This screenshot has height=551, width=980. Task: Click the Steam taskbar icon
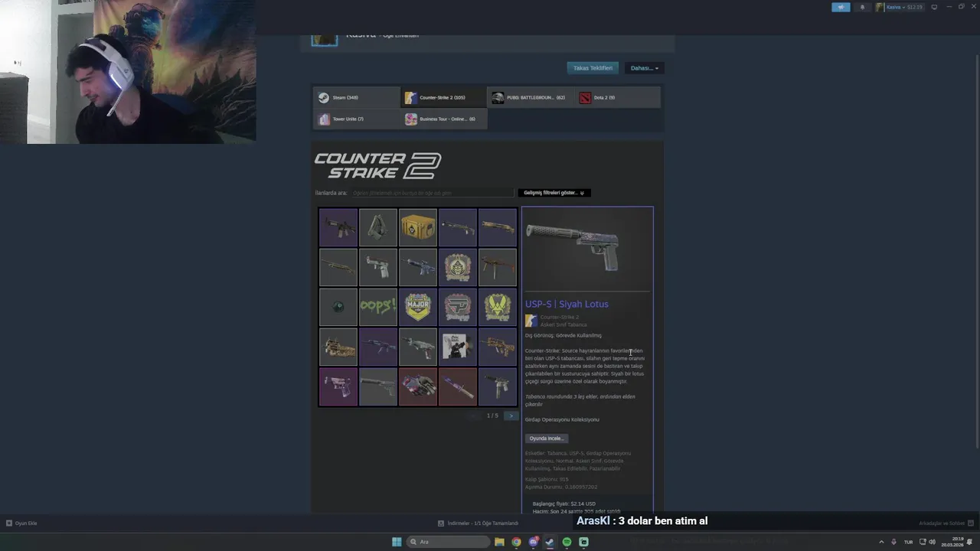[x=550, y=542]
